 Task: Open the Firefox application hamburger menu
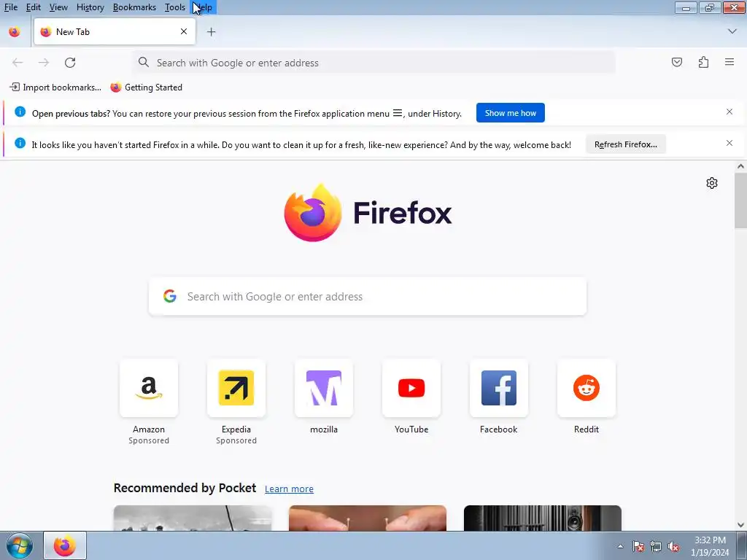point(729,63)
